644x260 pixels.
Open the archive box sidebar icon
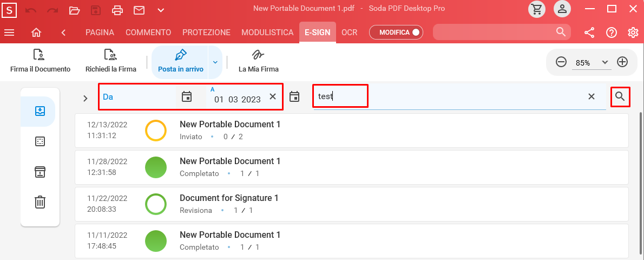[40, 172]
